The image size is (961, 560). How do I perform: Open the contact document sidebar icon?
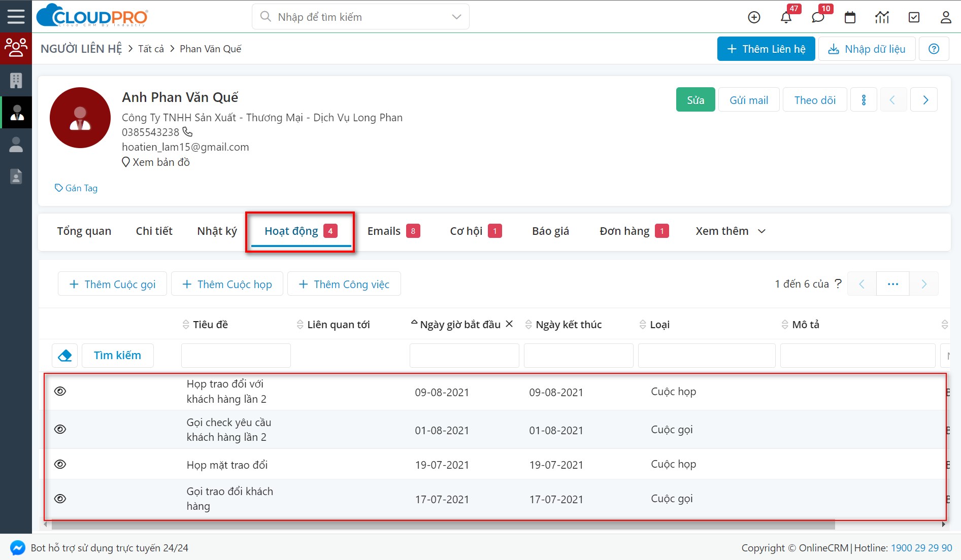tap(16, 177)
